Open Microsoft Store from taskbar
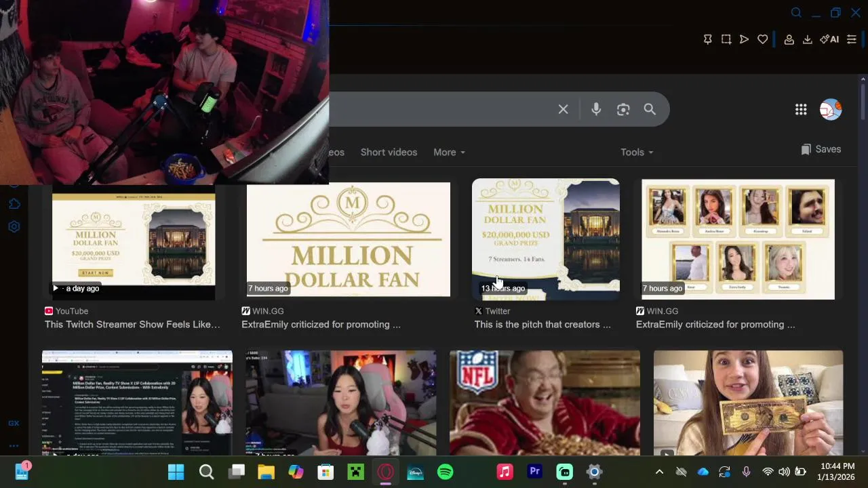The width and height of the screenshot is (868, 488). pyautogui.click(x=325, y=472)
